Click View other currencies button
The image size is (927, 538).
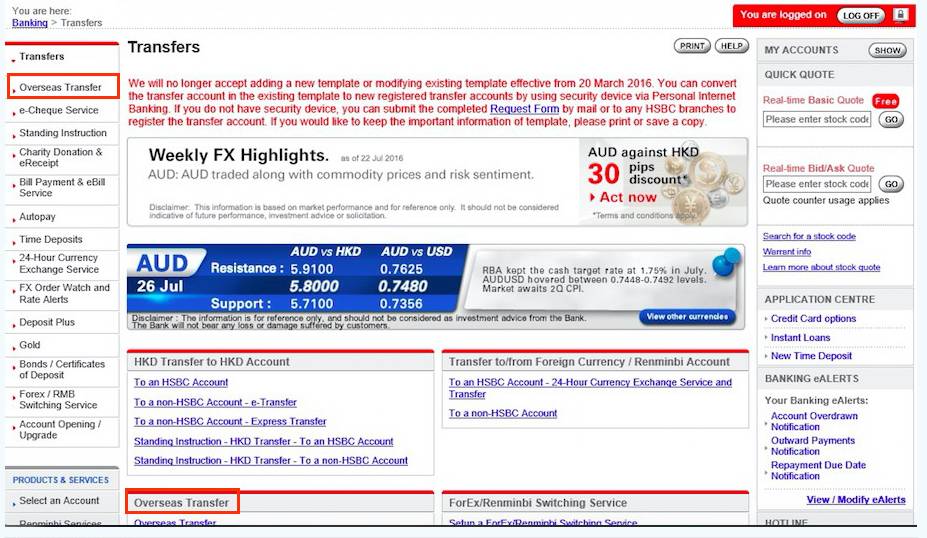click(687, 317)
